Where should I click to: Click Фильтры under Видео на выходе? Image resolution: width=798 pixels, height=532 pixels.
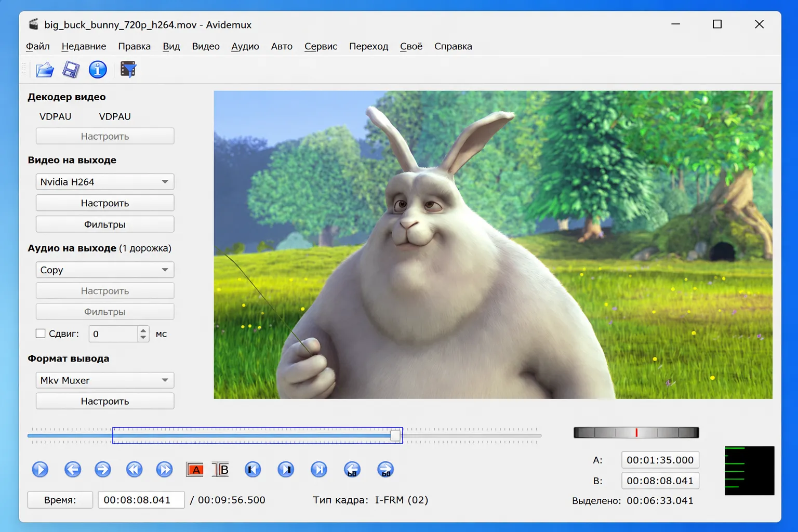click(105, 224)
